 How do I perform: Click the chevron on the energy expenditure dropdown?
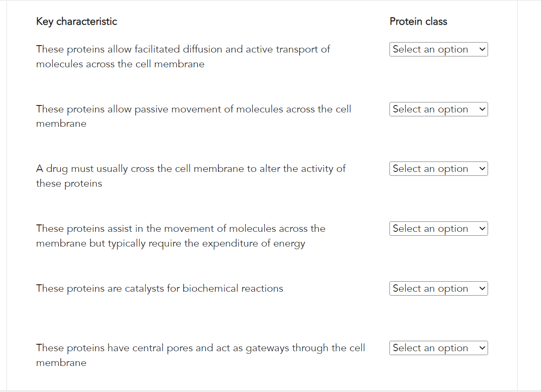click(x=482, y=228)
